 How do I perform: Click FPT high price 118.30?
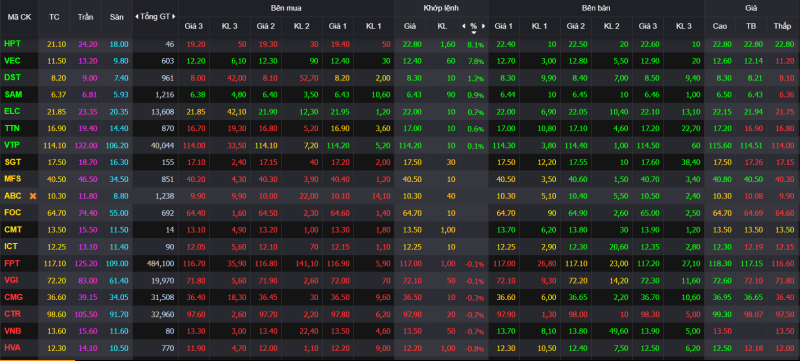click(720, 264)
